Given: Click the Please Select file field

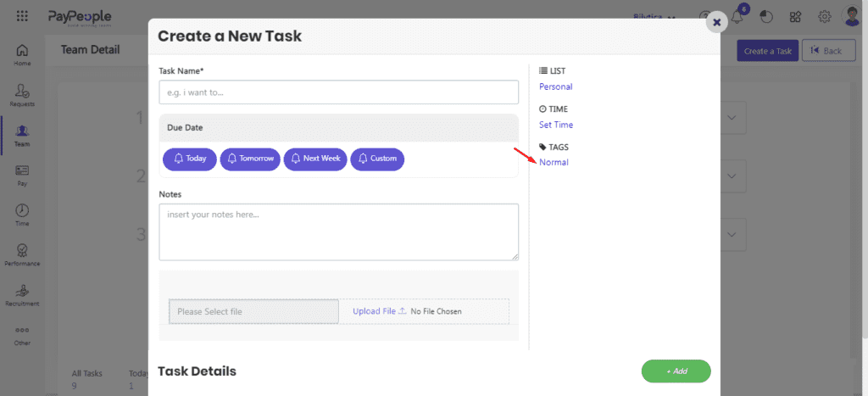Looking at the screenshot, I should point(253,311).
